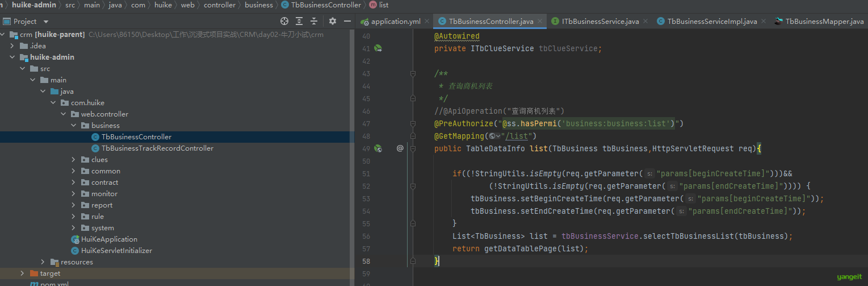The width and height of the screenshot is (868, 286).
Task: Select HuiKeApplication in the project tree
Action: pos(109,239)
